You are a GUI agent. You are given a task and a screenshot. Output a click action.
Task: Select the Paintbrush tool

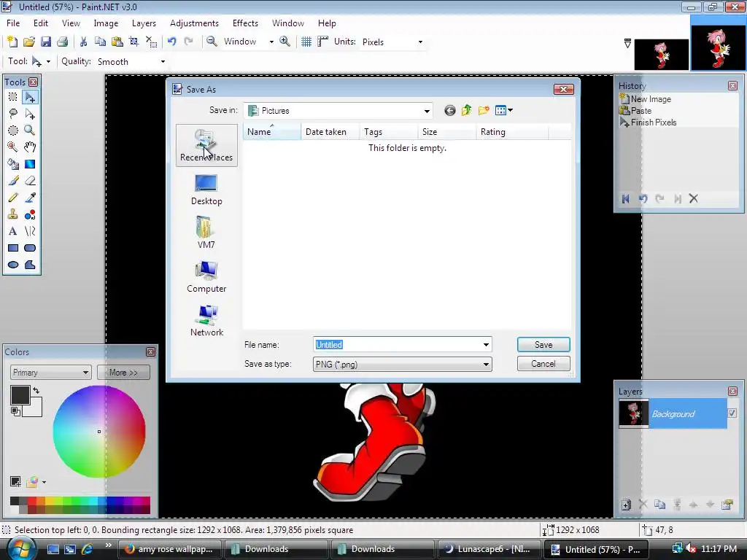(13, 181)
